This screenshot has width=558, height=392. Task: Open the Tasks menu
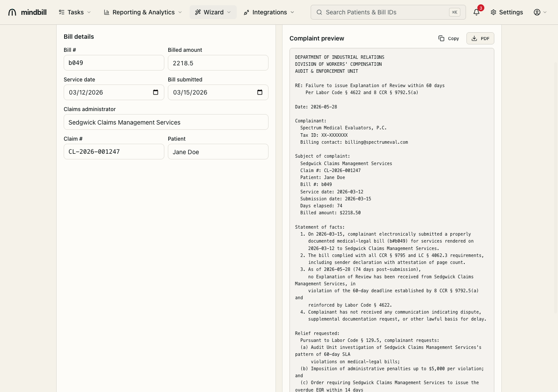click(75, 12)
